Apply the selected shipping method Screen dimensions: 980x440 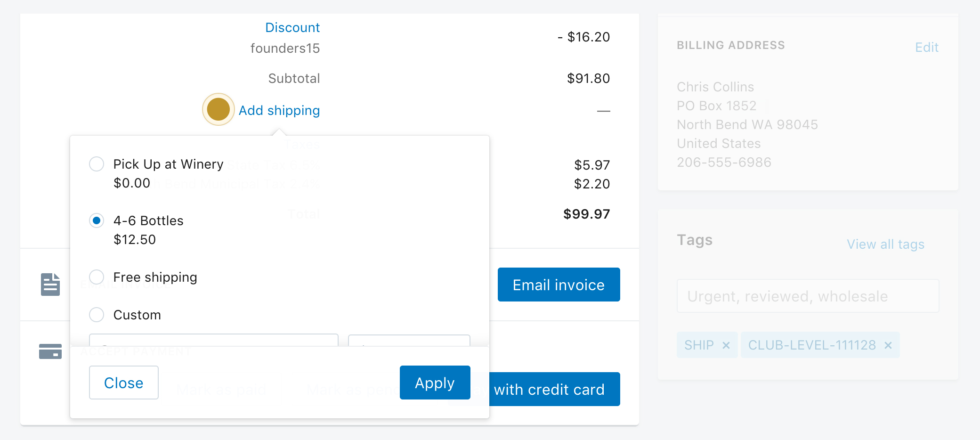click(435, 383)
